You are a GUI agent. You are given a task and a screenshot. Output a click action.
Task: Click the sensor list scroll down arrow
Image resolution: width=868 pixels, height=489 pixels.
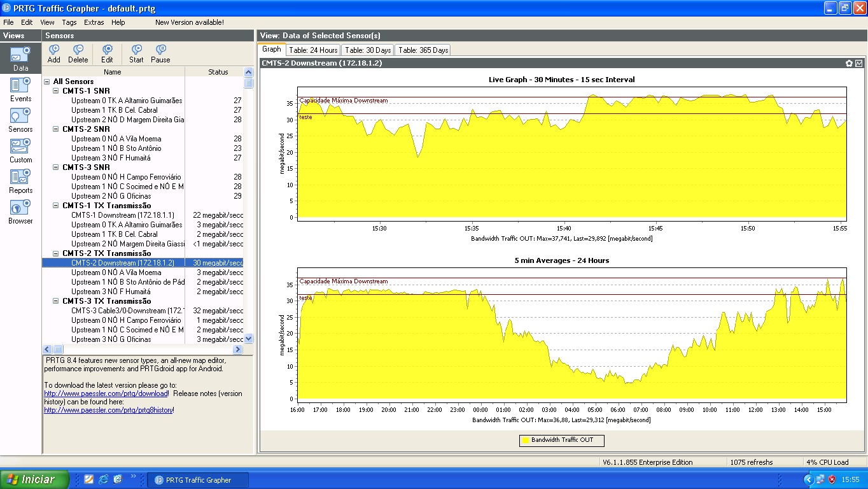pos(249,339)
